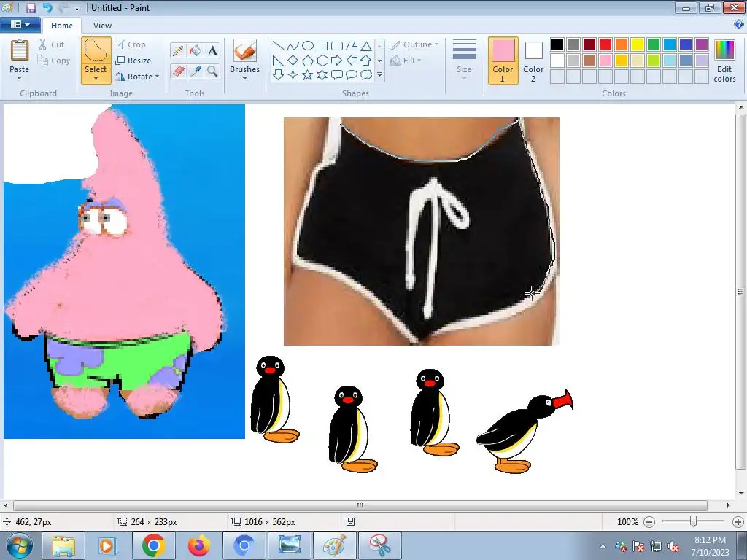Choose the Down arrow shape
Image resolution: width=747 pixels, height=560 pixels.
pos(279,75)
